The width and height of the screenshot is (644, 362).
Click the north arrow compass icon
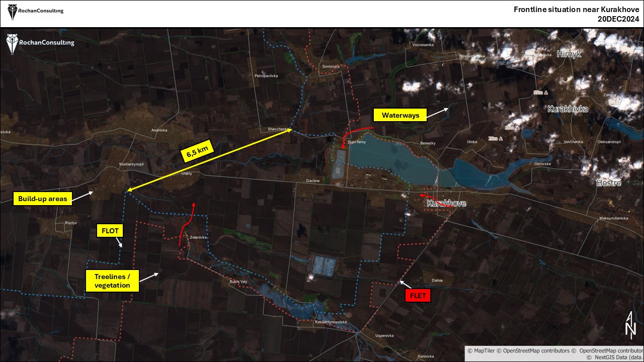coord(630,324)
